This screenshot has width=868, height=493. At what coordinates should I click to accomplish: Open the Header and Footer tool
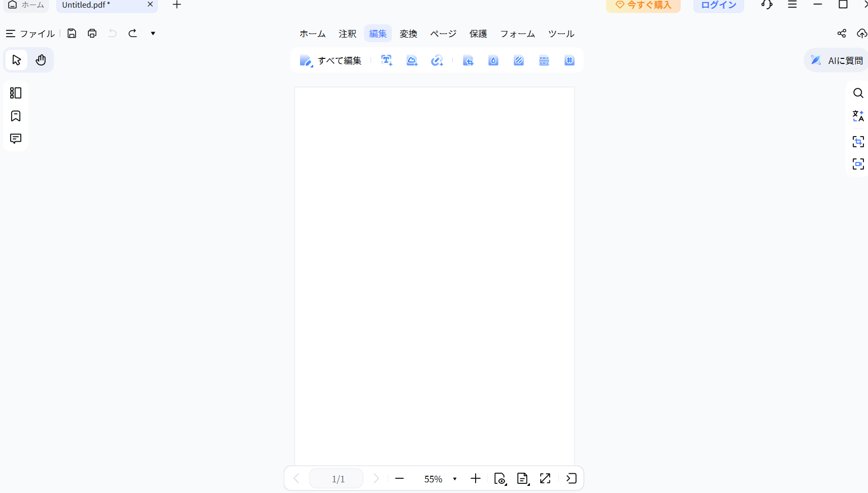pos(544,60)
